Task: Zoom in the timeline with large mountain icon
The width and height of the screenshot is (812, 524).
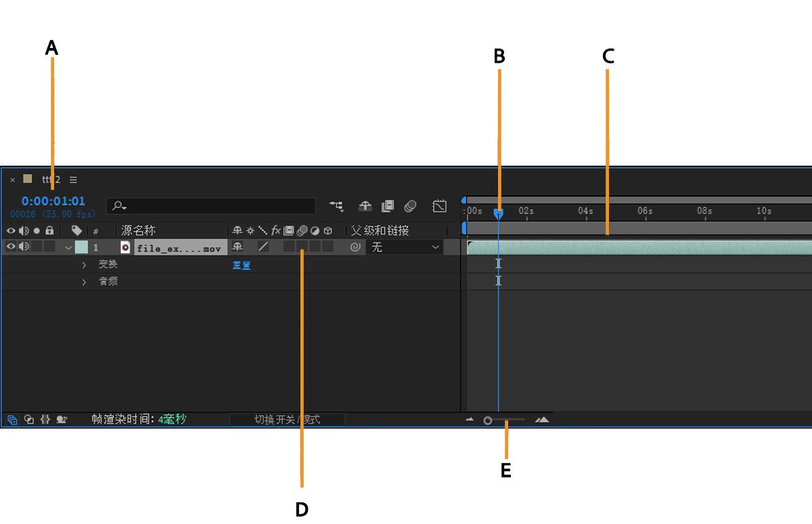Action: (542, 420)
